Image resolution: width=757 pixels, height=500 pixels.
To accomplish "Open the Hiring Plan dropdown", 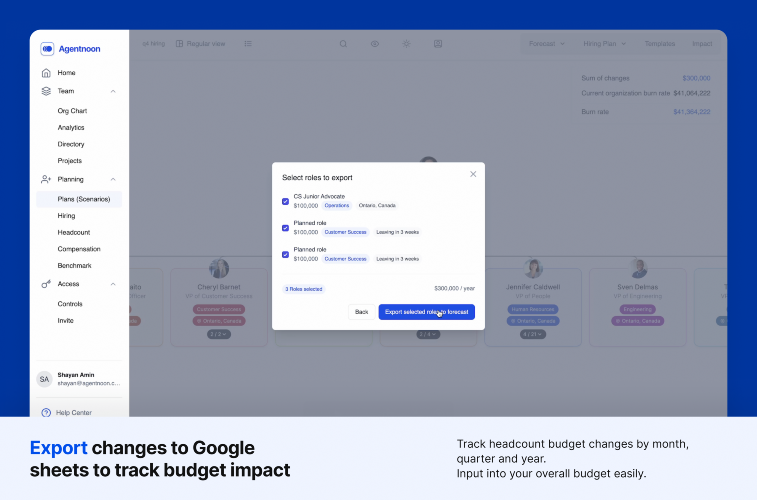I will 604,44.
